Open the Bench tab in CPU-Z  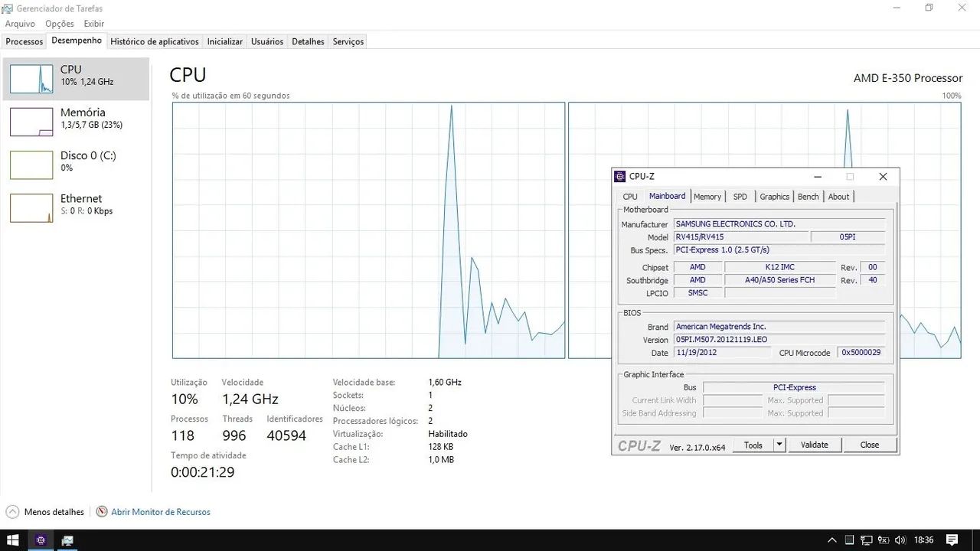click(808, 197)
